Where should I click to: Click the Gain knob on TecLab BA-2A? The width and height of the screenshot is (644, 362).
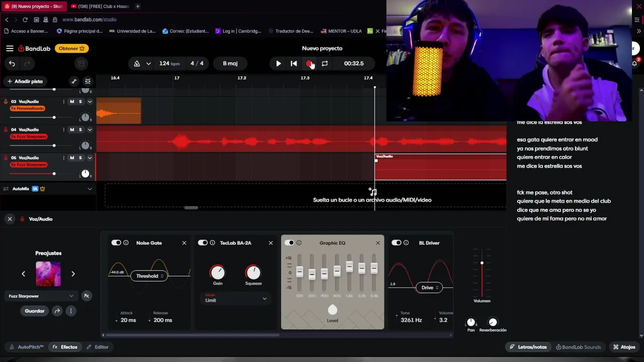217,273
